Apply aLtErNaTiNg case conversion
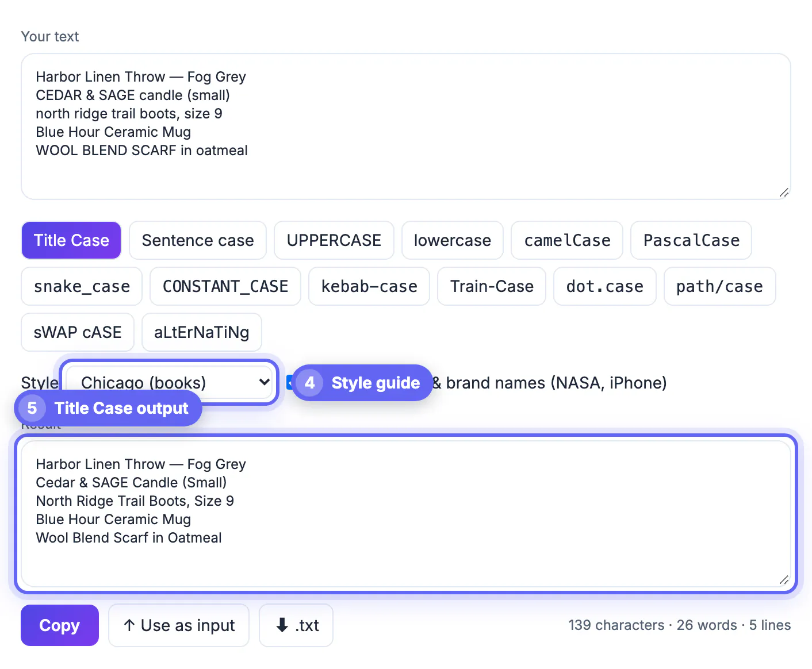Image resolution: width=812 pixels, height=669 pixels. (x=202, y=332)
